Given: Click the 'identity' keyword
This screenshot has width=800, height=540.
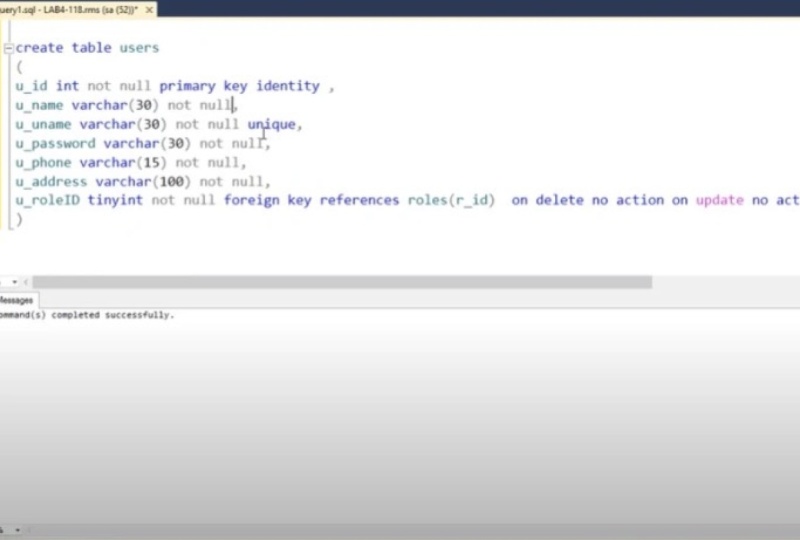Looking at the screenshot, I should (x=288, y=86).
